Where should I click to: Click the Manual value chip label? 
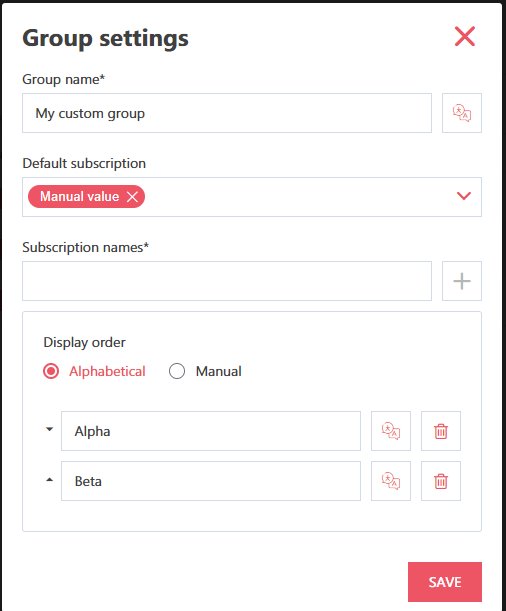79,196
